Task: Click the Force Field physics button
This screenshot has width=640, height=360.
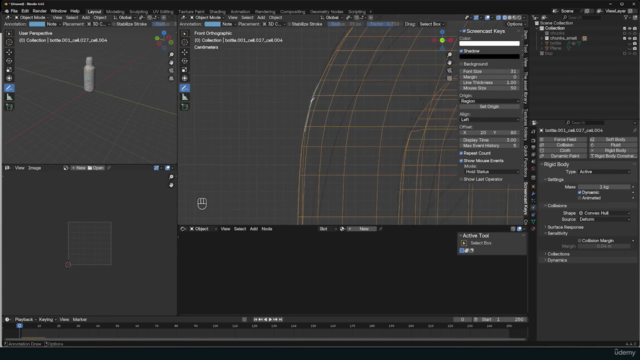Action: [563, 140]
